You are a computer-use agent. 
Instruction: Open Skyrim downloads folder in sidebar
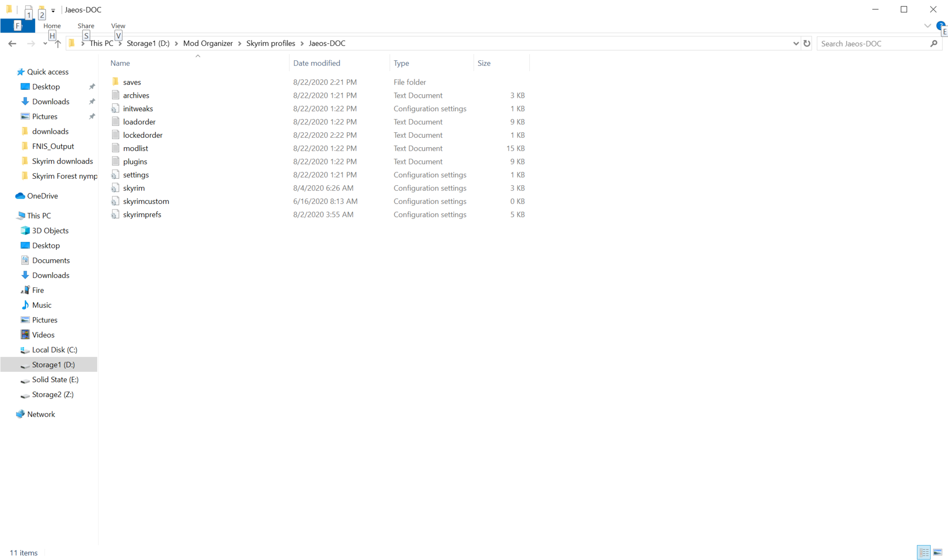click(x=62, y=161)
